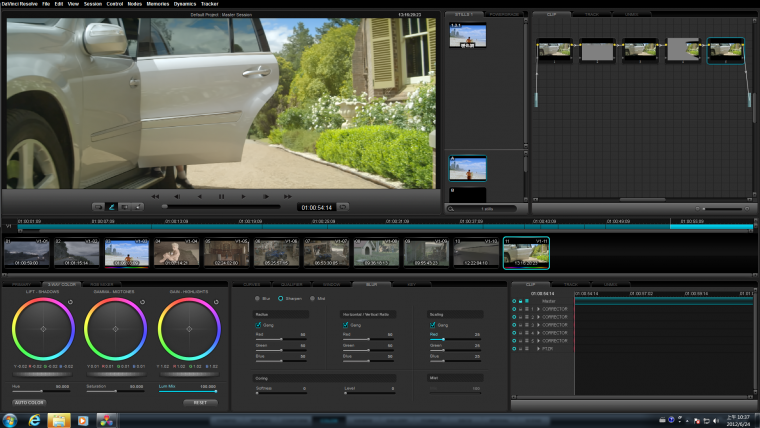
Task: Click the step forward one frame icon
Action: [265, 197]
